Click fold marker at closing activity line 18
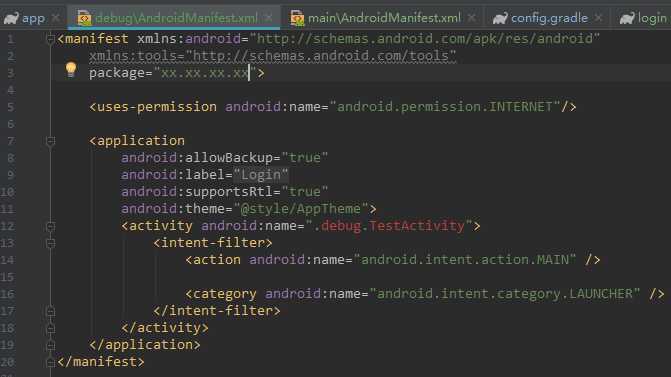 point(50,328)
